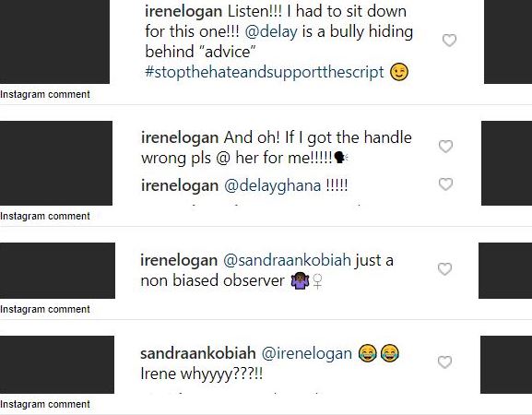
Task: Click the winking face emoji
Action: click(399, 72)
